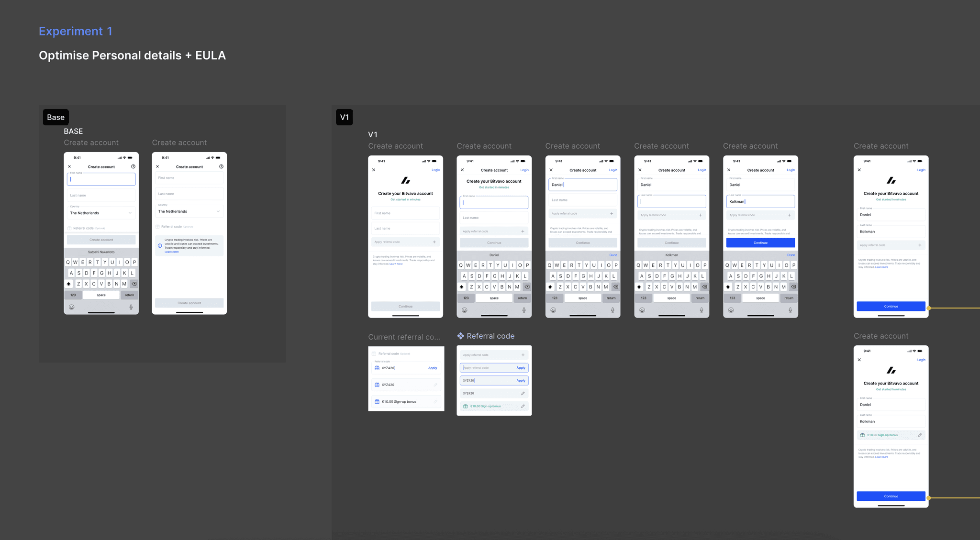Click First name field on first V1 screen

tap(405, 213)
